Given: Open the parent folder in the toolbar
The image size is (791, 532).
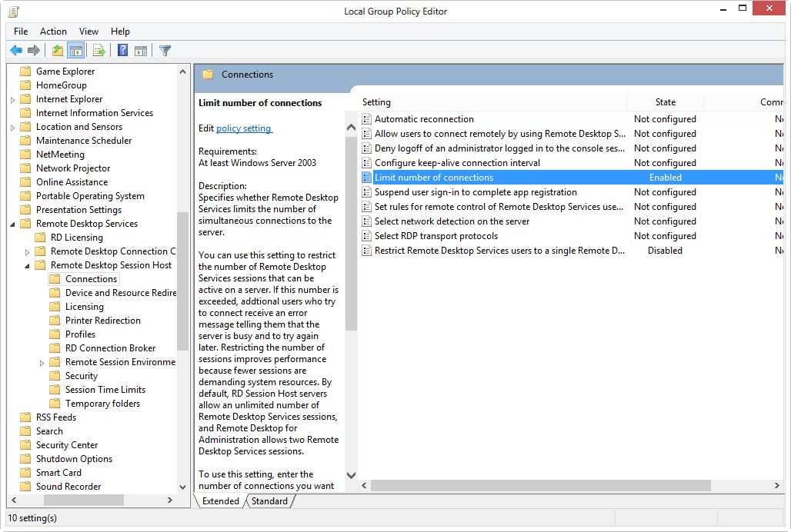Looking at the screenshot, I should coord(57,50).
